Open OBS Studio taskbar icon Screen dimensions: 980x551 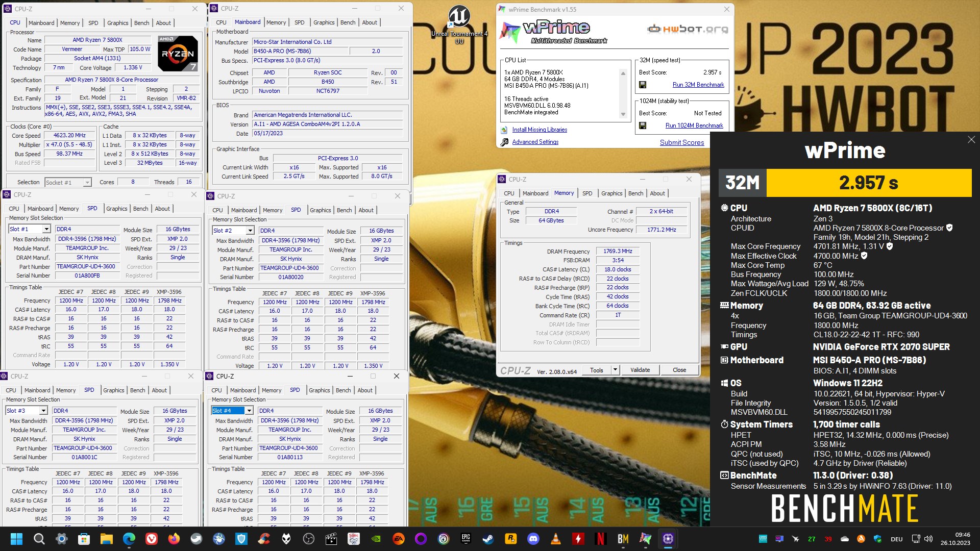pos(308,539)
